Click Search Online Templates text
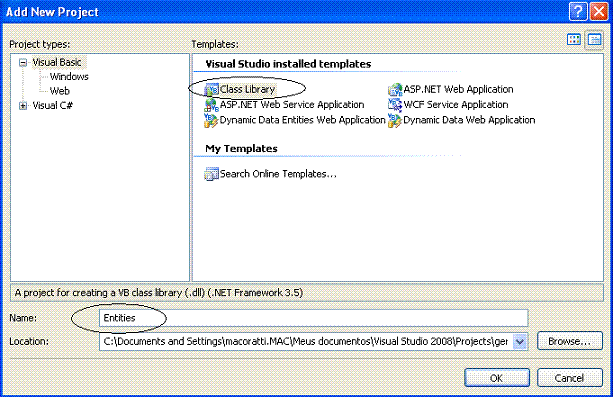Viewport: 613px width, 397px height. click(278, 174)
